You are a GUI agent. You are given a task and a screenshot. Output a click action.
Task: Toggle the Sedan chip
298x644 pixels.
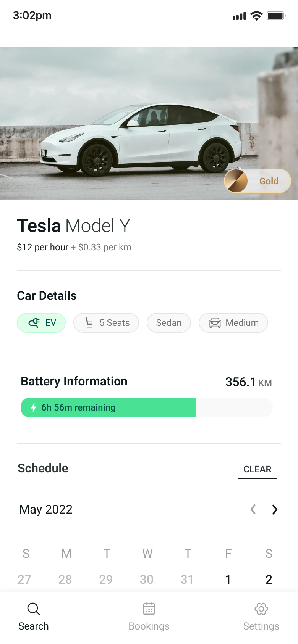tap(169, 323)
